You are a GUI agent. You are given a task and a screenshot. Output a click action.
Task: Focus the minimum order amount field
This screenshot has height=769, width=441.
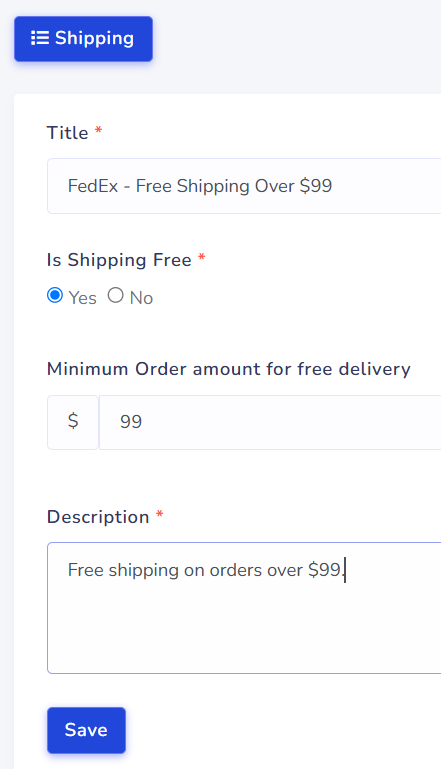[270, 422]
